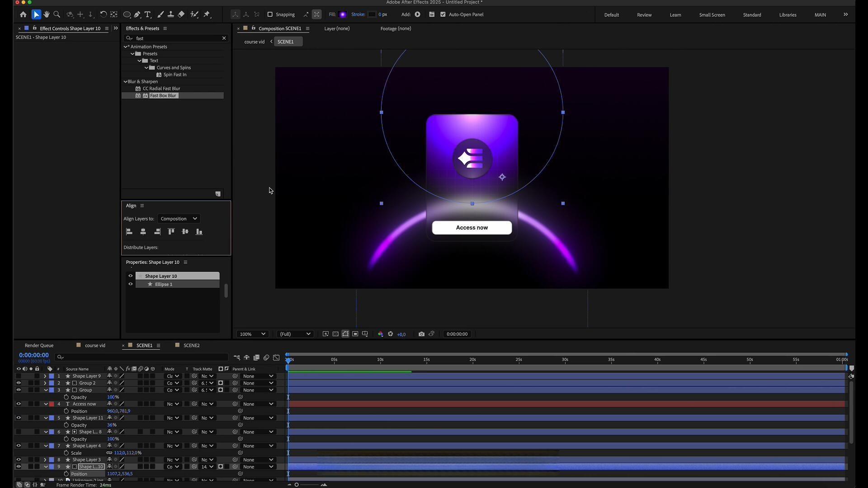Select the Ellipse shape tool

click(x=127, y=14)
